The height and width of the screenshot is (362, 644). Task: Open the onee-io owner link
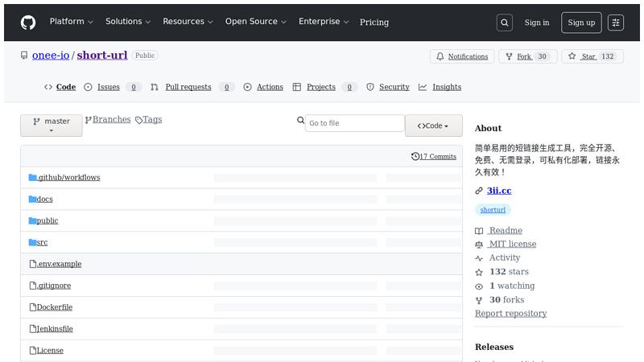[x=51, y=55]
